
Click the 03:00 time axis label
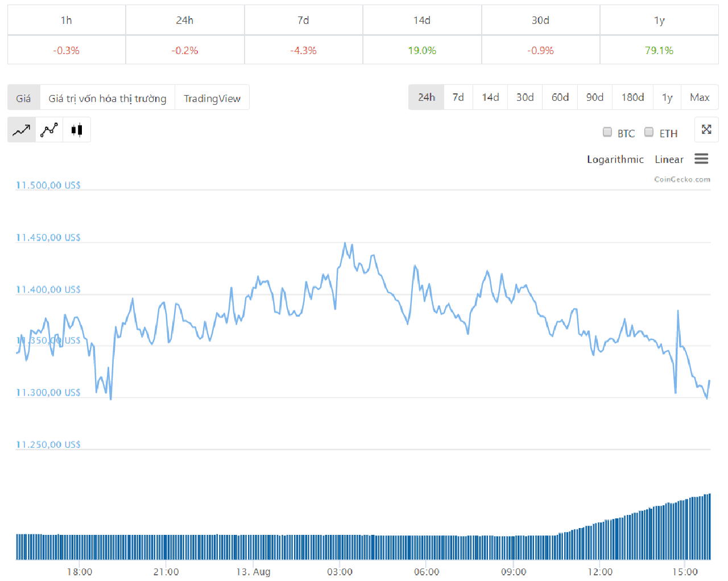pos(340,571)
